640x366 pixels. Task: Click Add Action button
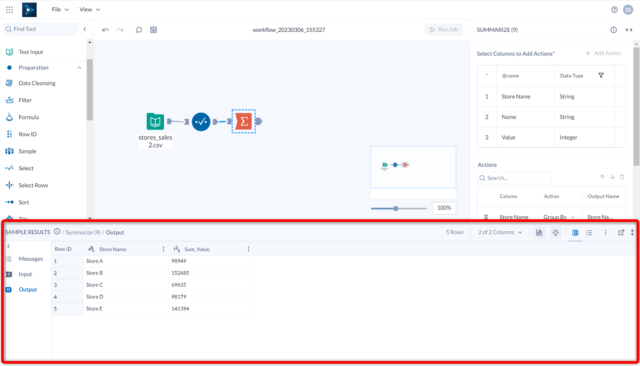603,53
